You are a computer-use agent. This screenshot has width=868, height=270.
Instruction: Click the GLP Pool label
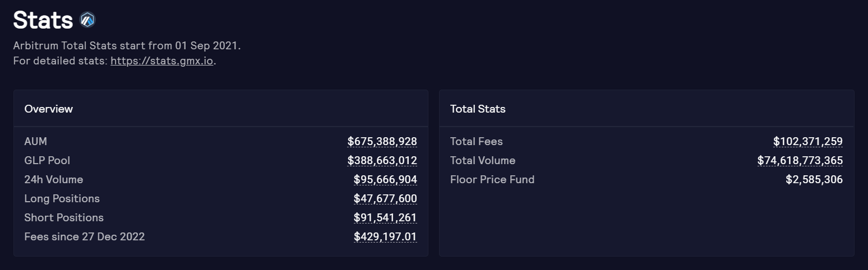(47, 160)
